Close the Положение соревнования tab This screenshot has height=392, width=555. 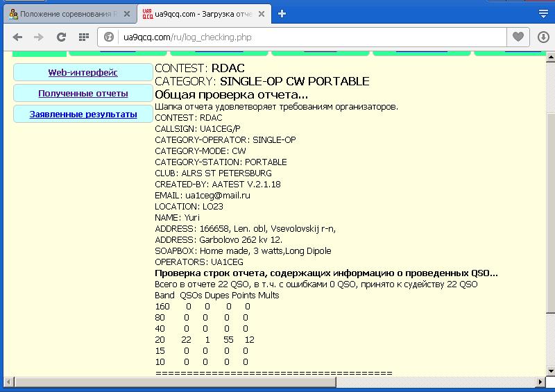point(127,14)
